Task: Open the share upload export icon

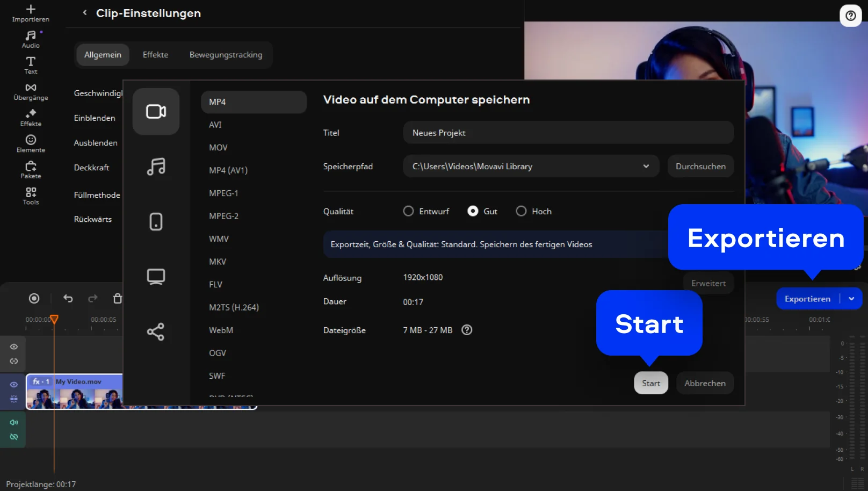Action: click(156, 331)
